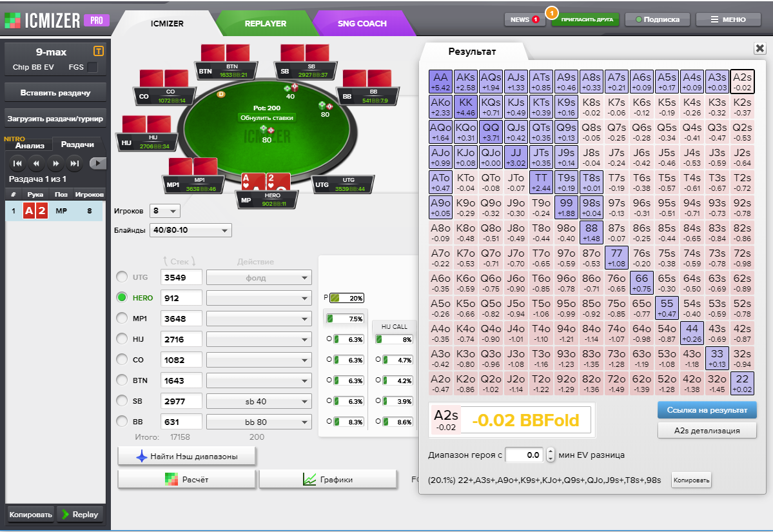Open the Анализ tab
This screenshot has width=773, height=532.
[30, 146]
